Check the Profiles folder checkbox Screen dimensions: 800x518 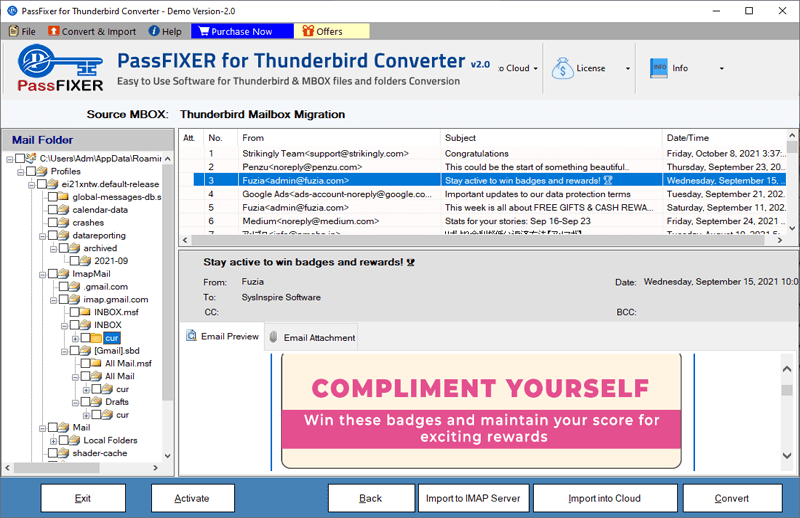(31, 171)
